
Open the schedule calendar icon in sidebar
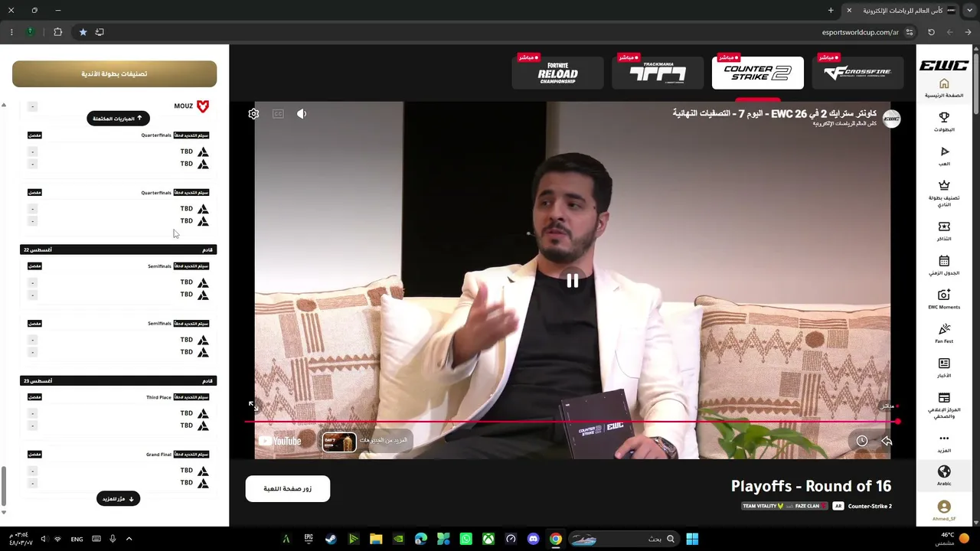[944, 261]
